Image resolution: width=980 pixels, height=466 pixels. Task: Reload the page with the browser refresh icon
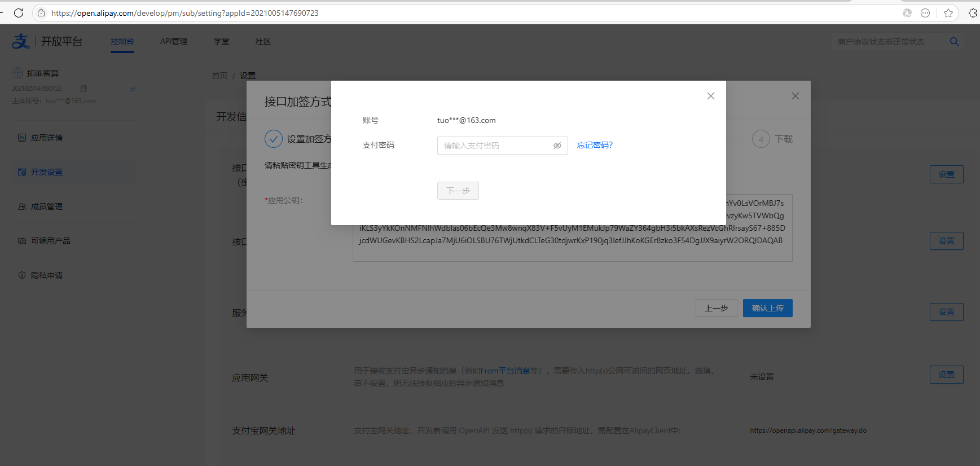19,12
